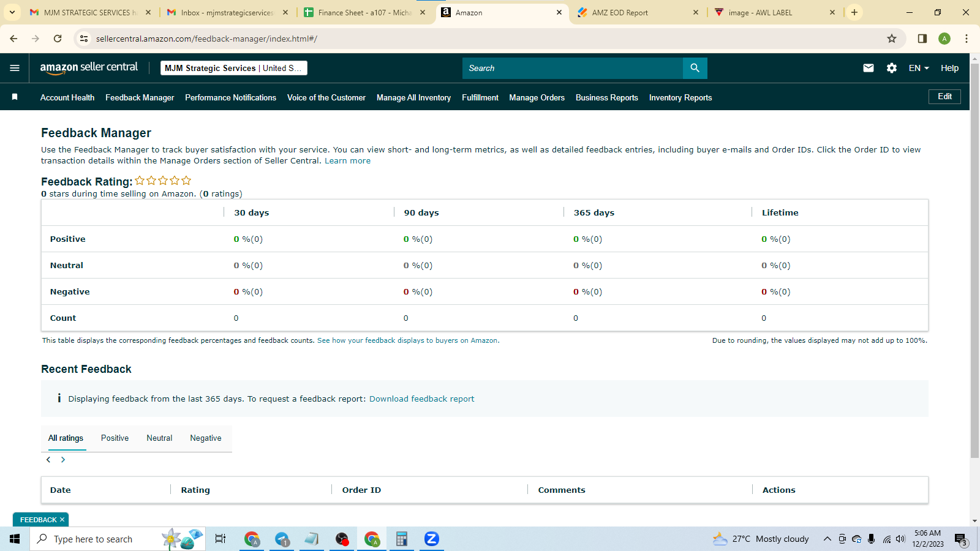Click the bookmark flag icon in nav bar
The image size is (980, 551).
tap(15, 97)
